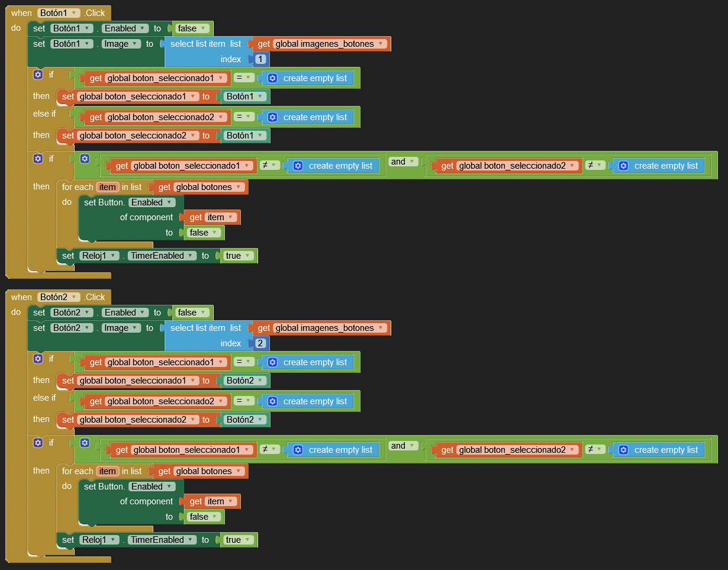Image resolution: width=728 pixels, height=570 pixels.
Task: Click gear icon on first if block in Botón1 handler
Action: point(38,75)
